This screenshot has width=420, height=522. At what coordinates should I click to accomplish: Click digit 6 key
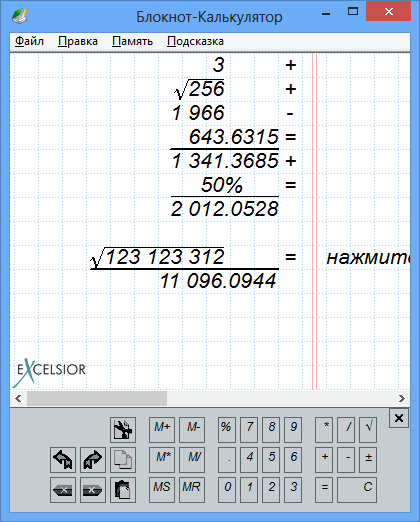tap(293, 460)
